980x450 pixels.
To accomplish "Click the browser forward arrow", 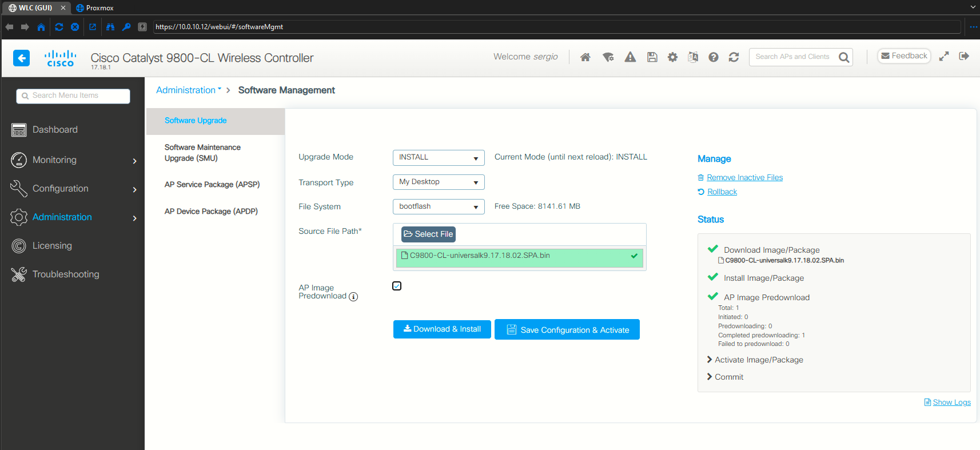I will pos(25,27).
